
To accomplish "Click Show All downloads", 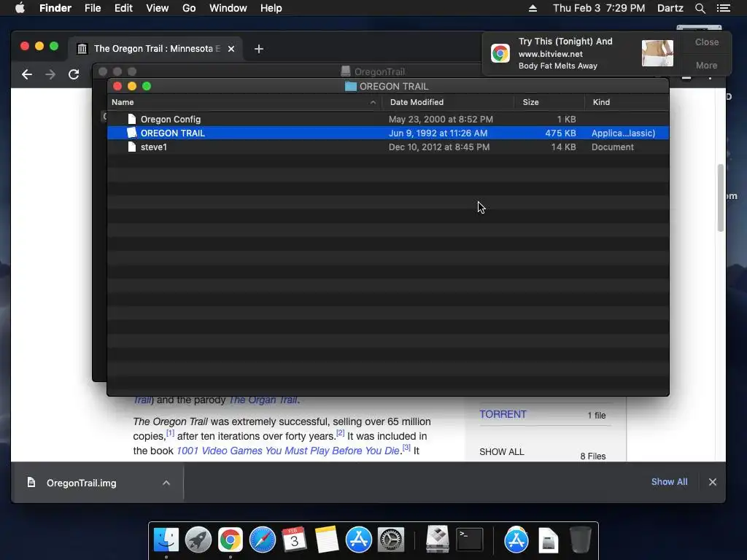I will pos(670,482).
